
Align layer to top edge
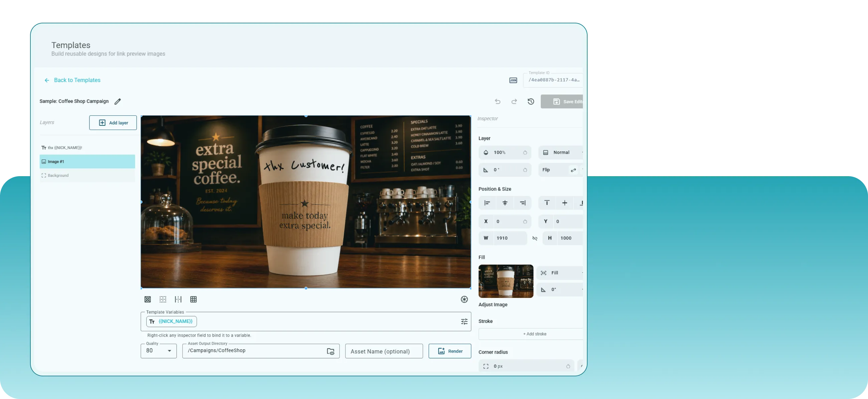point(547,203)
